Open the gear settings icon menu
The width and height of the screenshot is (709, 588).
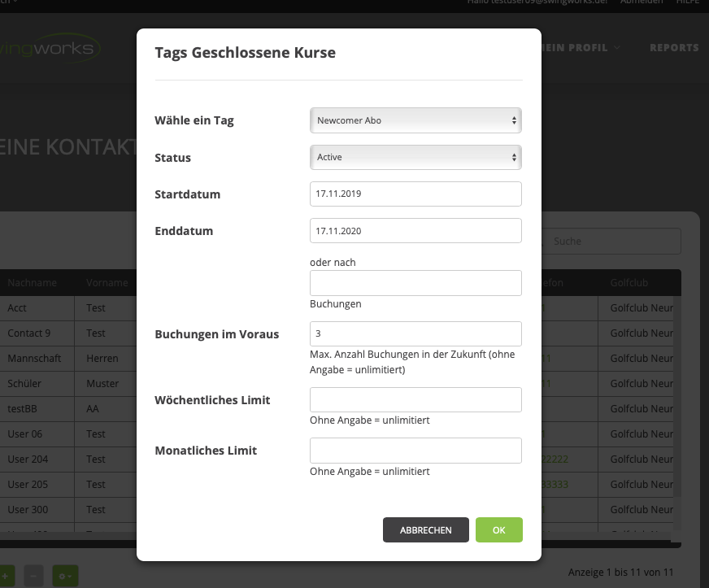(66, 576)
